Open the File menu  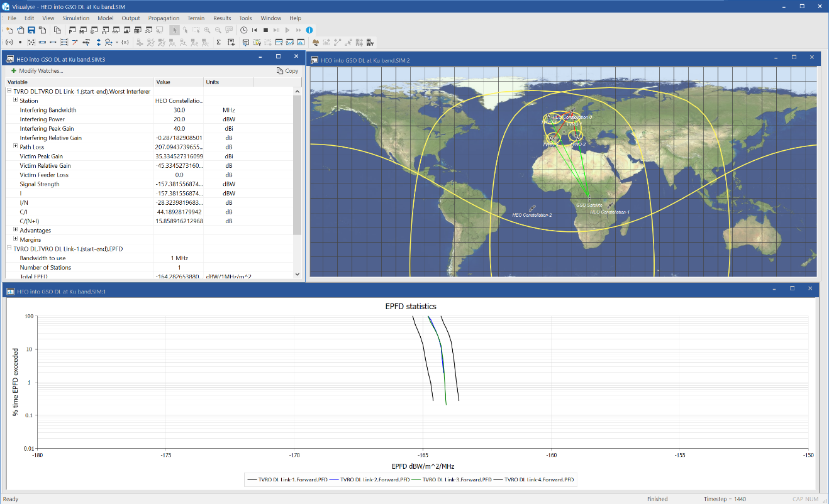pos(12,18)
